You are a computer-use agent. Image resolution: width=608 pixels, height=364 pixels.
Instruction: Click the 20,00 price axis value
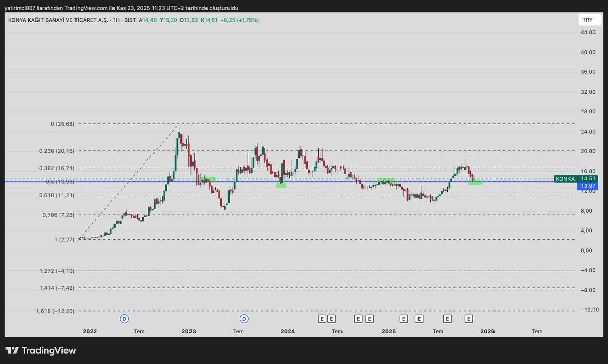(x=588, y=151)
